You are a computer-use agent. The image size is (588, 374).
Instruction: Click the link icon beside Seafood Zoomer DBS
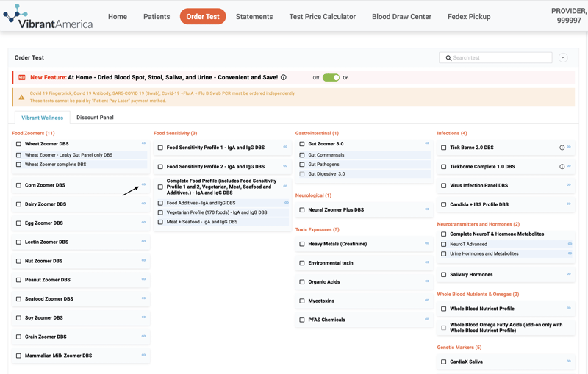(x=143, y=298)
